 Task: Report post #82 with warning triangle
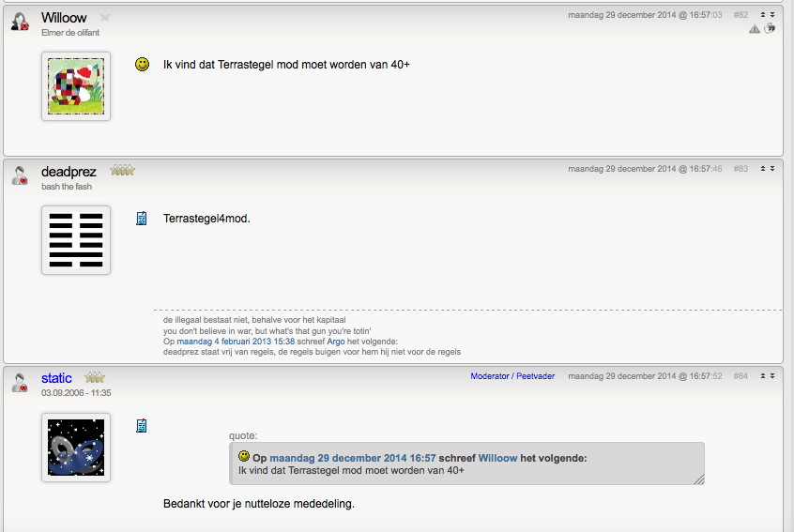[x=754, y=29]
